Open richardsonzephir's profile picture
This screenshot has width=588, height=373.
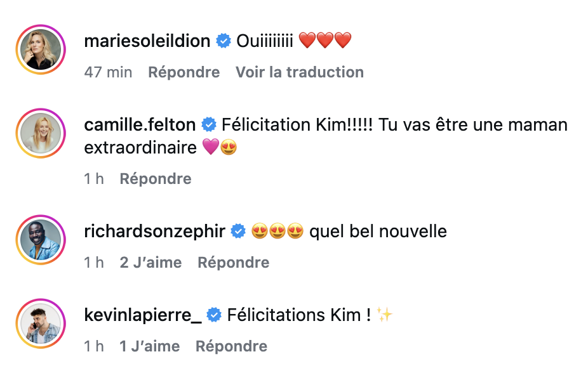tap(41, 240)
